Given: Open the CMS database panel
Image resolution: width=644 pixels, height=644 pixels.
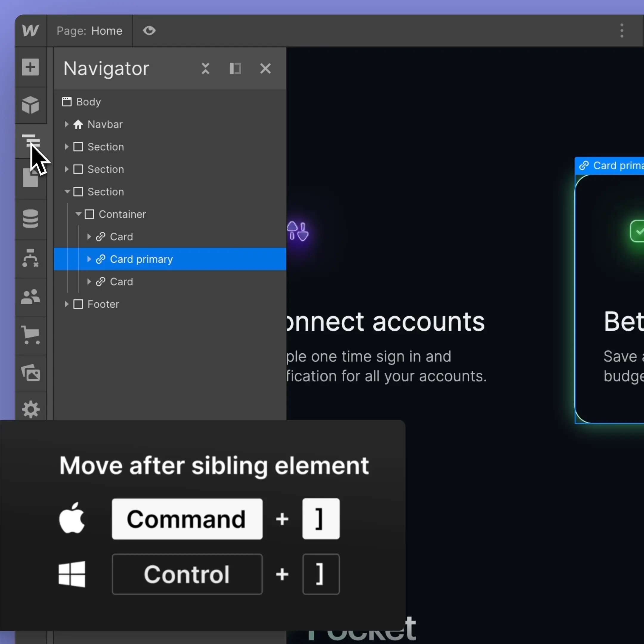Looking at the screenshot, I should click(x=30, y=219).
